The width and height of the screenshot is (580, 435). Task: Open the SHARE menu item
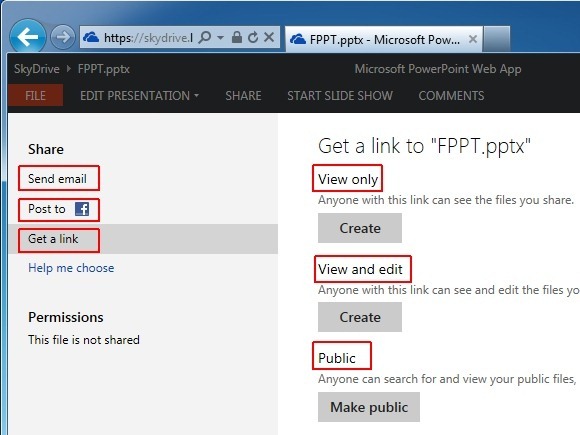click(243, 96)
